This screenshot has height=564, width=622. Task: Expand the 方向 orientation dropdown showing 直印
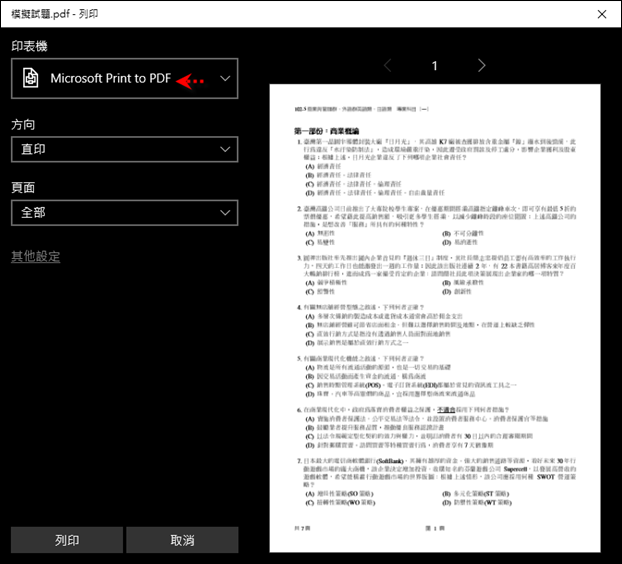point(125,150)
